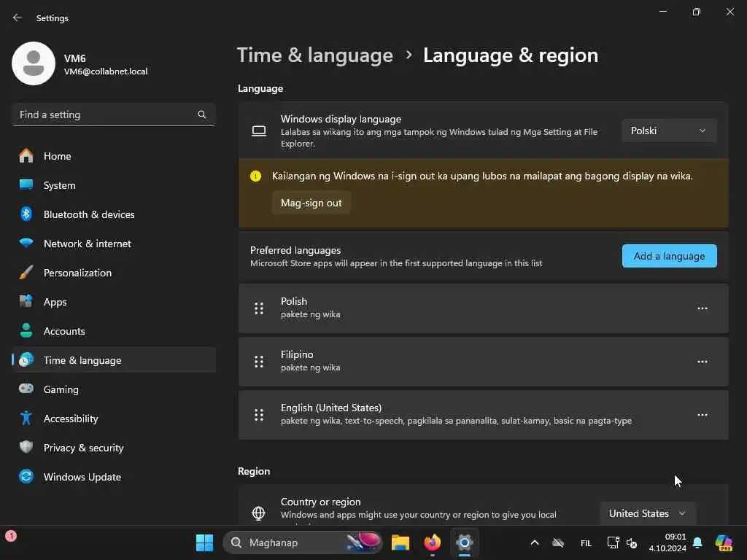Open the Personalization section

(113, 273)
